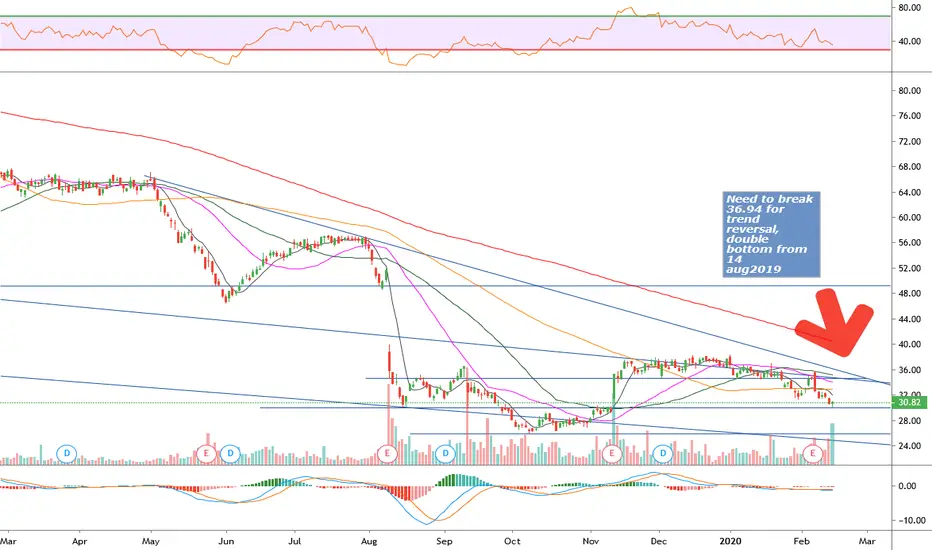932x550 pixels.
Task: Click the May date label on time axis
Action: click(x=151, y=542)
